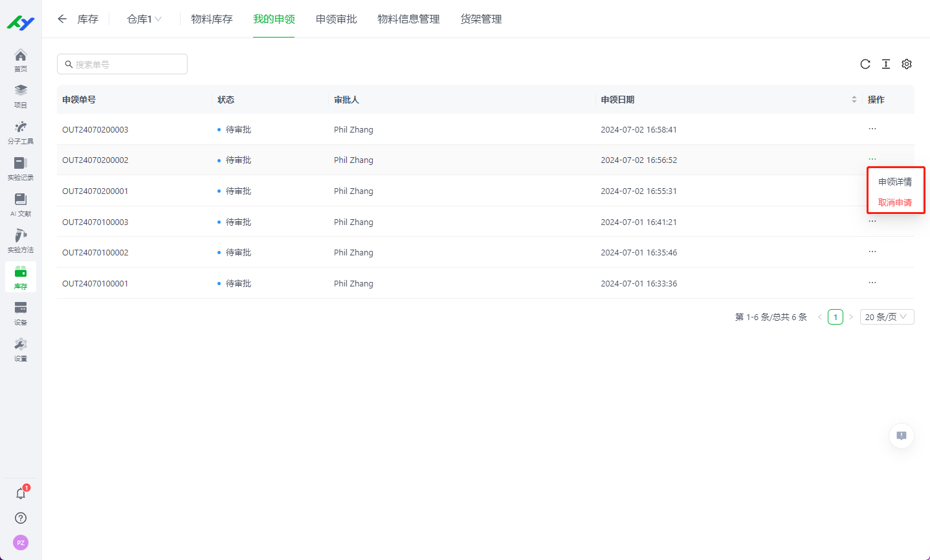Open the AI 文献 literature icon
930x560 pixels.
pos(21,204)
